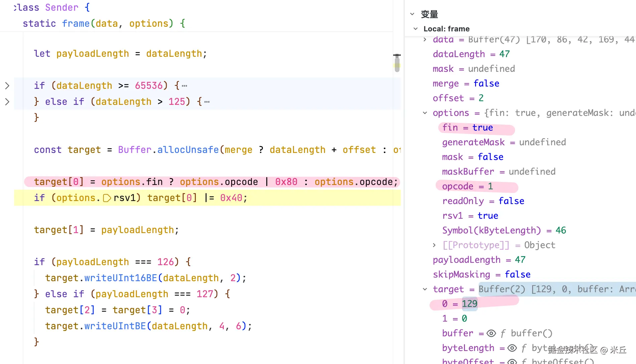Click the payloadLength === 126 condition
Image resolution: width=636 pixels, height=364 pixels.
115,262
